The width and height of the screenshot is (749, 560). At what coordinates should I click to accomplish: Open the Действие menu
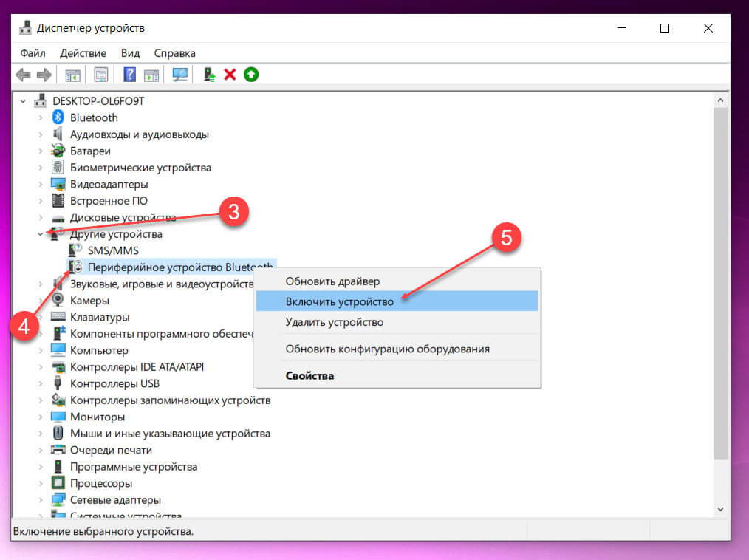83,53
